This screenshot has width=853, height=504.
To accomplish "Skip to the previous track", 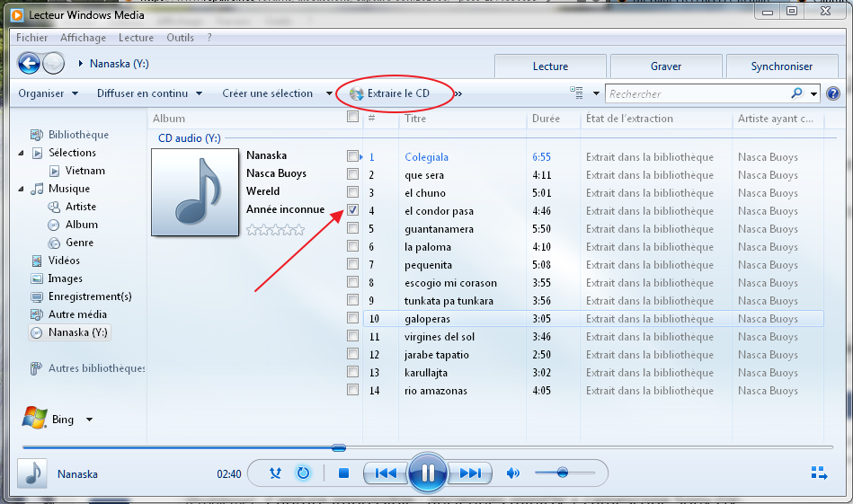I will pyautogui.click(x=386, y=473).
